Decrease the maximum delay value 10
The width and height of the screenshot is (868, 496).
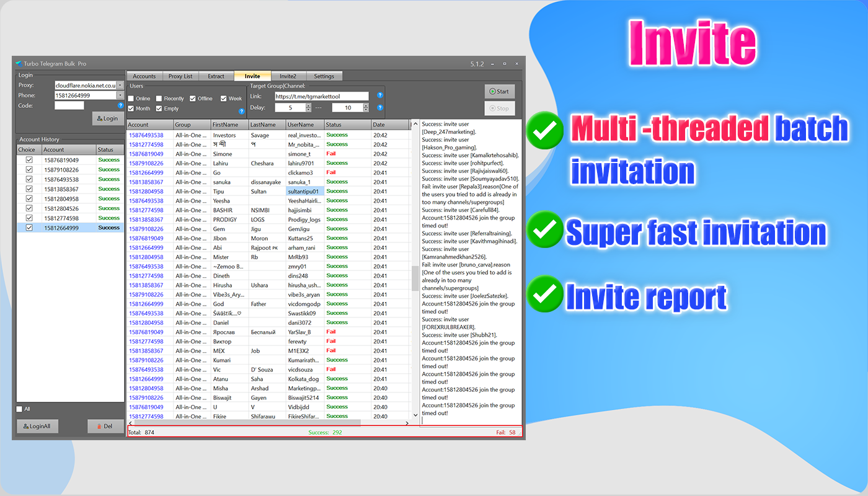coord(366,110)
